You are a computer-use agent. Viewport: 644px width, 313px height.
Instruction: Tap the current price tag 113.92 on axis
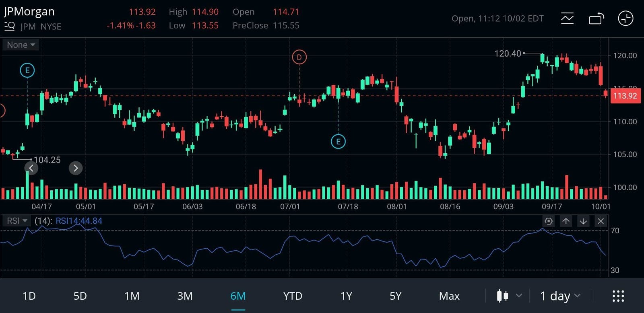pyautogui.click(x=625, y=96)
